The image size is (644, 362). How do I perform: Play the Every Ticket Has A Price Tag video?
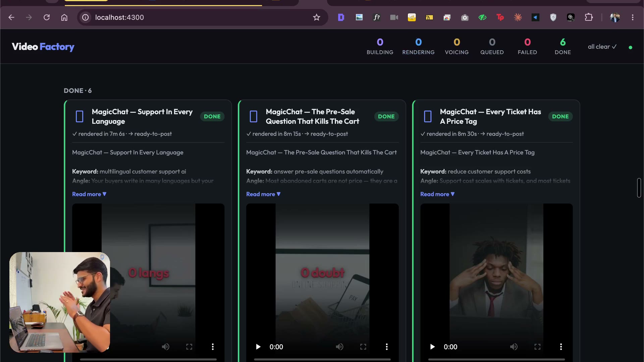point(432,347)
